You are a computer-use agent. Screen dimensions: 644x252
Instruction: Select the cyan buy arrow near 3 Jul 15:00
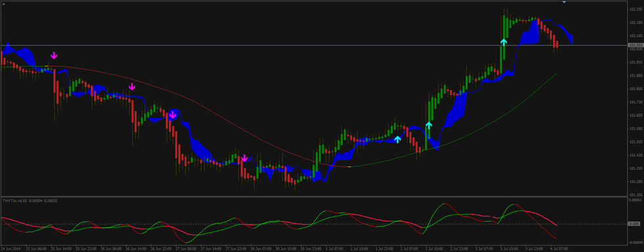[x=503, y=42]
